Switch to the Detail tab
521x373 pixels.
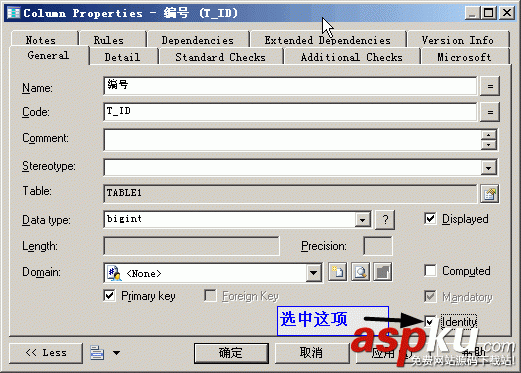pos(122,57)
